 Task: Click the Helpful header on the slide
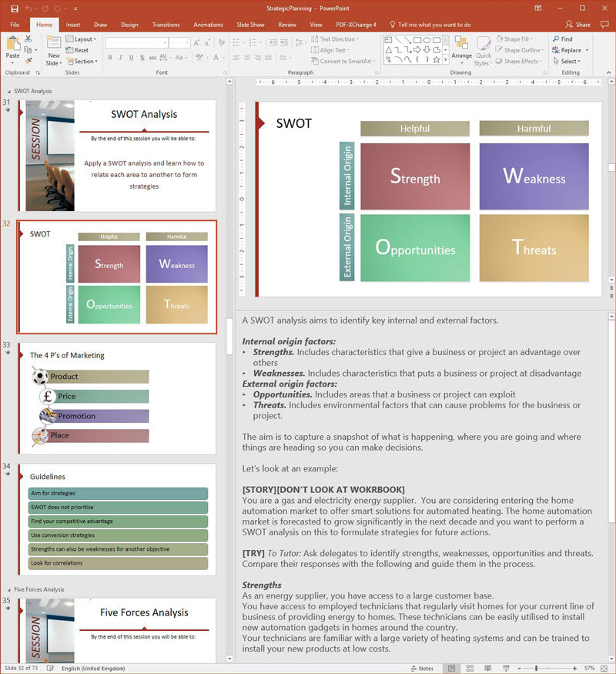(415, 129)
